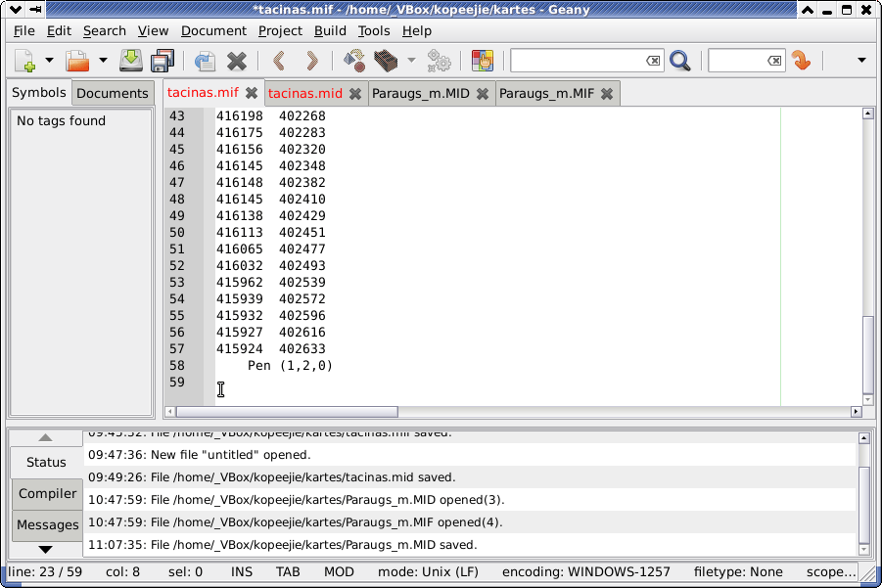Click the editor vertical scrollbar thumb

click(867, 355)
